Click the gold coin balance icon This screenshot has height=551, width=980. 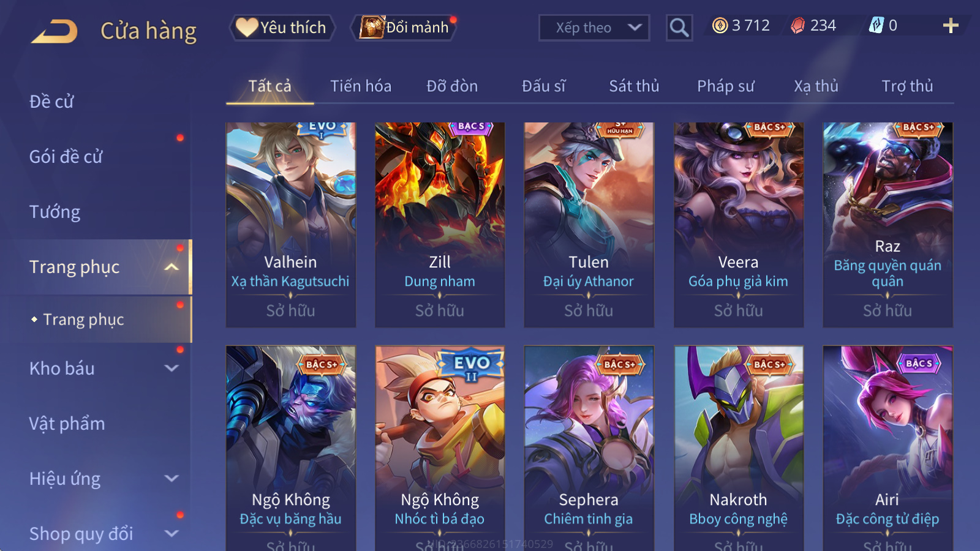[720, 26]
